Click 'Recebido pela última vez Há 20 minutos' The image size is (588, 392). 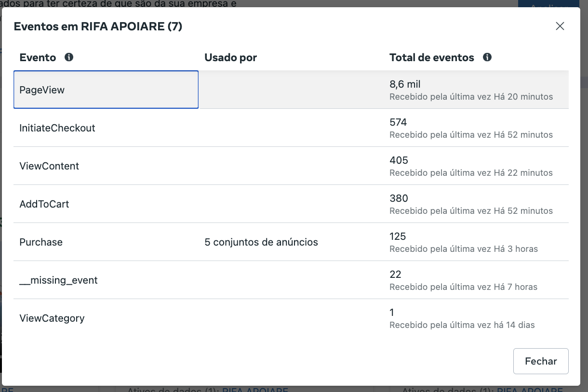(x=471, y=97)
